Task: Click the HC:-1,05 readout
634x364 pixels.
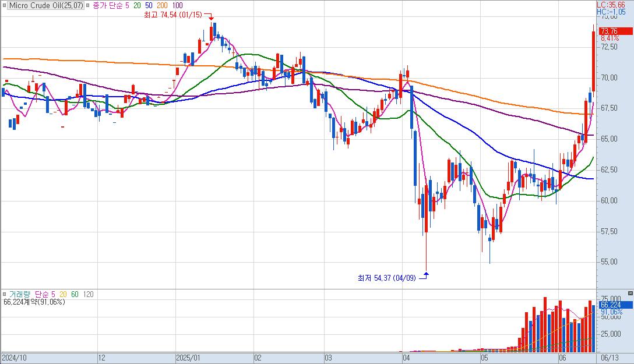Action: click(x=611, y=12)
